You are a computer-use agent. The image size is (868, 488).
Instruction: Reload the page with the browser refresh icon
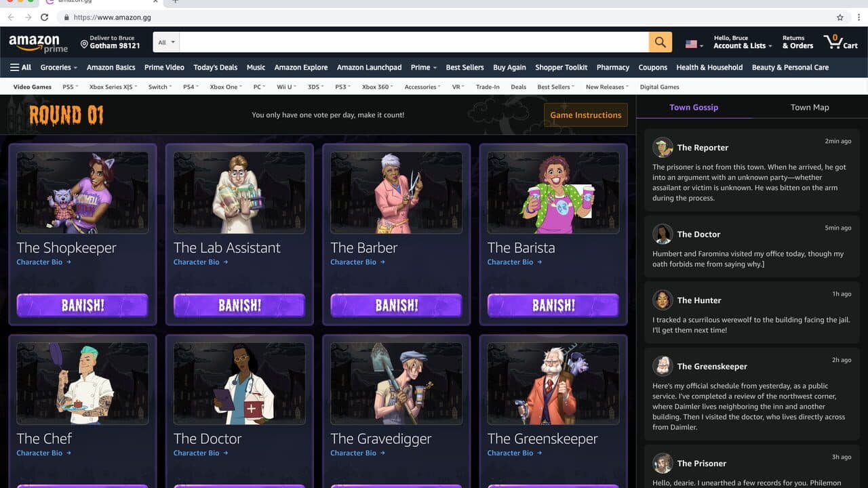tap(45, 17)
